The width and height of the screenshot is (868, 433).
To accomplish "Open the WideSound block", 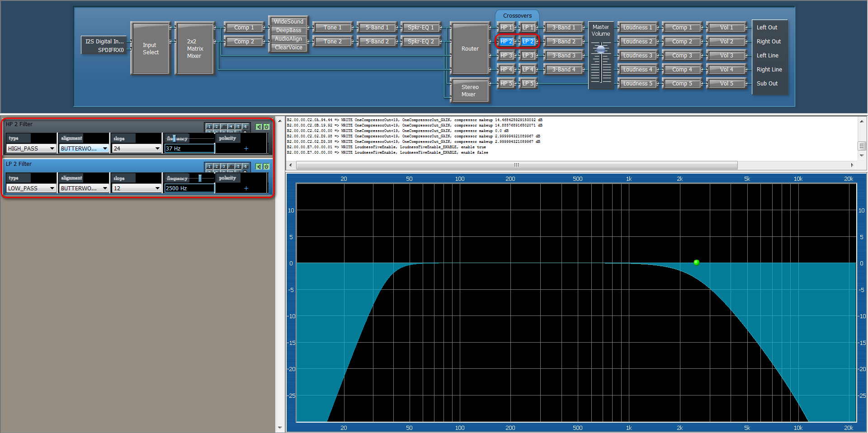I will (288, 22).
